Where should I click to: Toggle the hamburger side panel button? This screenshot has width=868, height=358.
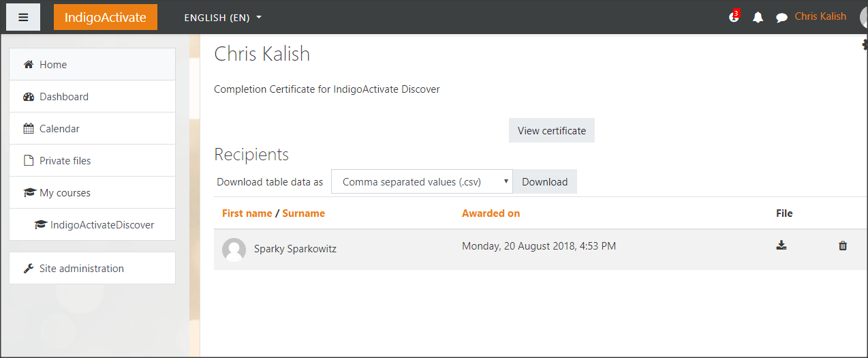coord(23,18)
